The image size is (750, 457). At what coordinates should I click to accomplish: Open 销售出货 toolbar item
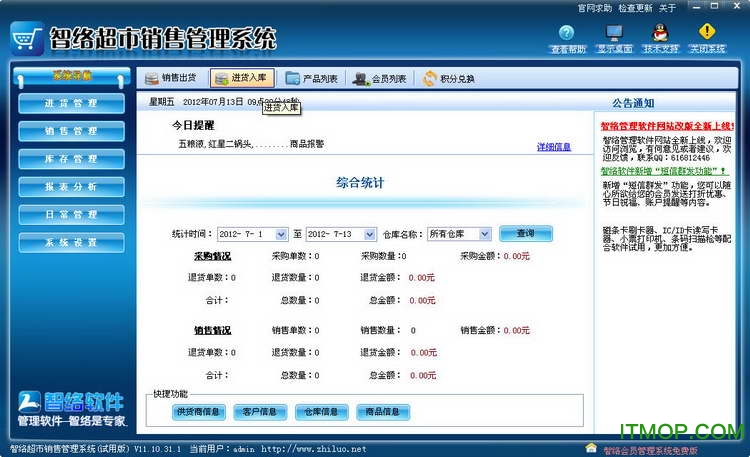[171, 78]
